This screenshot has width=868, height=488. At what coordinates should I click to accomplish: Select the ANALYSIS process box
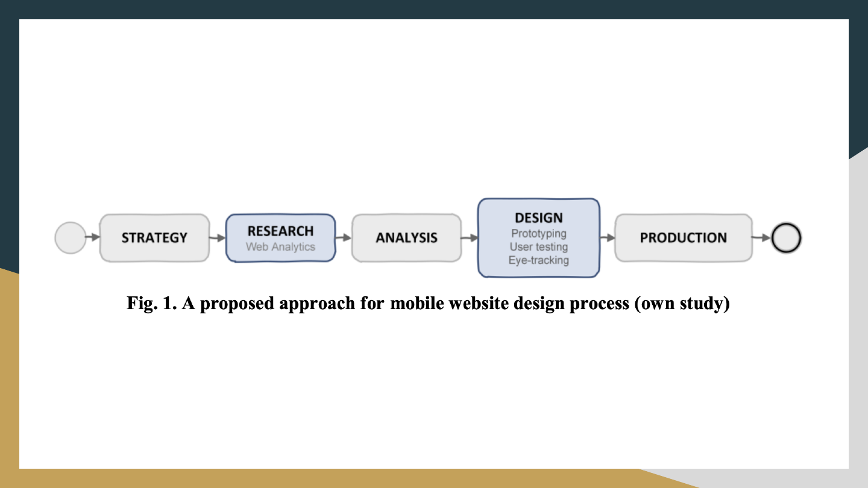(x=406, y=238)
